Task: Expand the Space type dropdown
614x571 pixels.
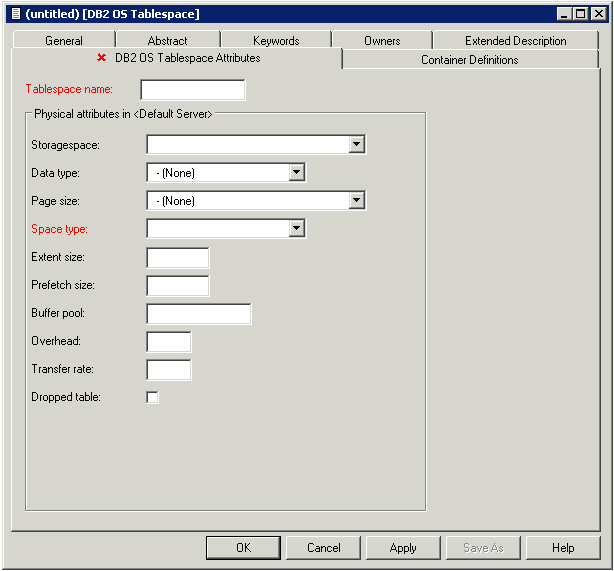Action: coord(296,229)
